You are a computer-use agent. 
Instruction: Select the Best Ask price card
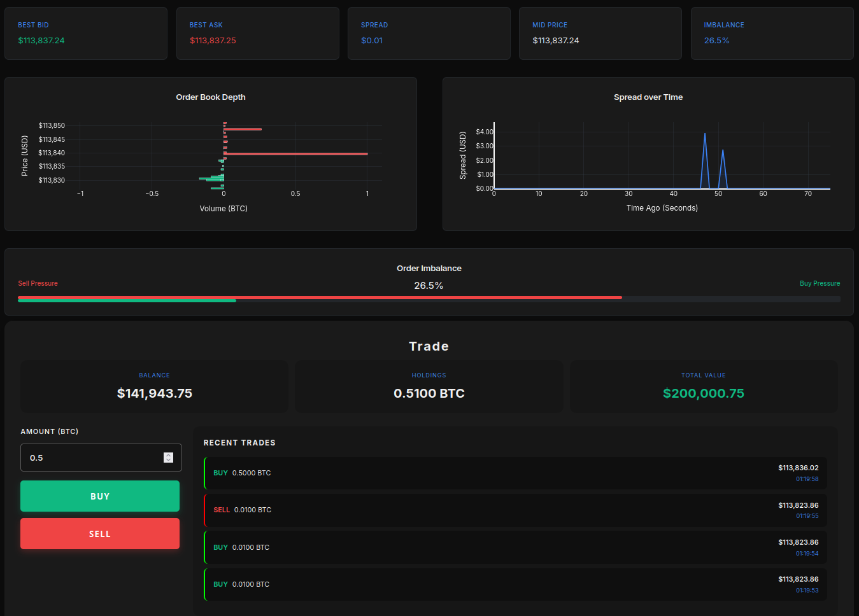(x=257, y=34)
